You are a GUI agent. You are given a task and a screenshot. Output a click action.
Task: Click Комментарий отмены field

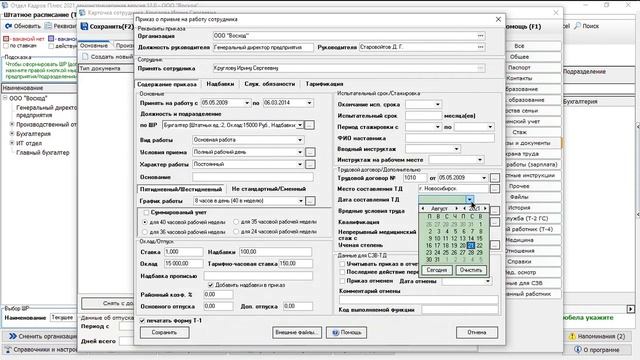[x=419, y=300]
